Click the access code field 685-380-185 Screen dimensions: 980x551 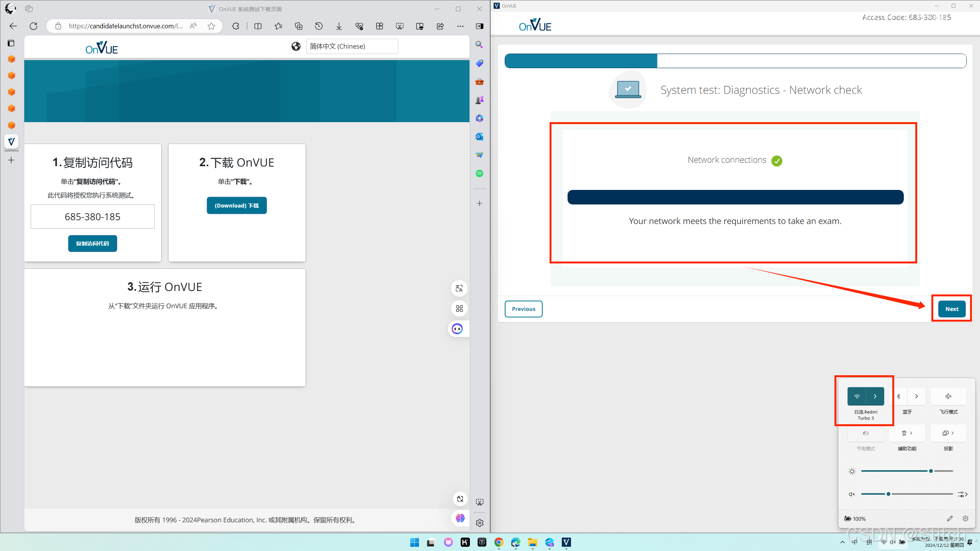pos(93,217)
